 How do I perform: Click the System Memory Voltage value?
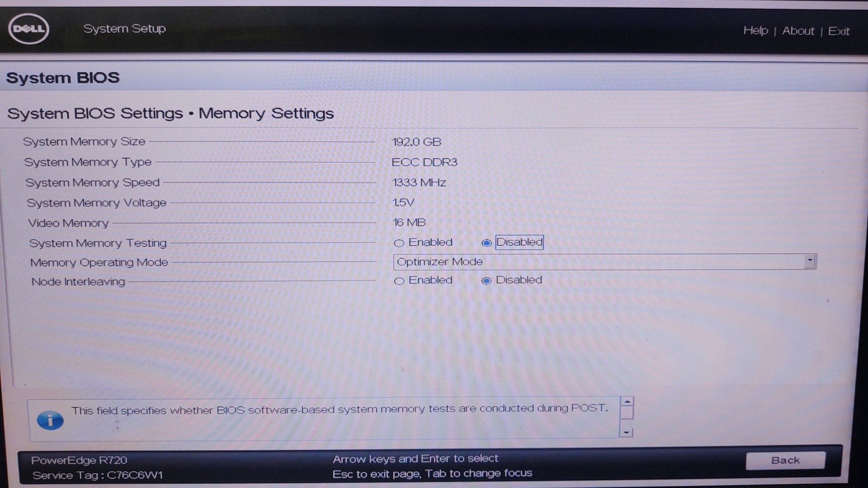(x=403, y=202)
